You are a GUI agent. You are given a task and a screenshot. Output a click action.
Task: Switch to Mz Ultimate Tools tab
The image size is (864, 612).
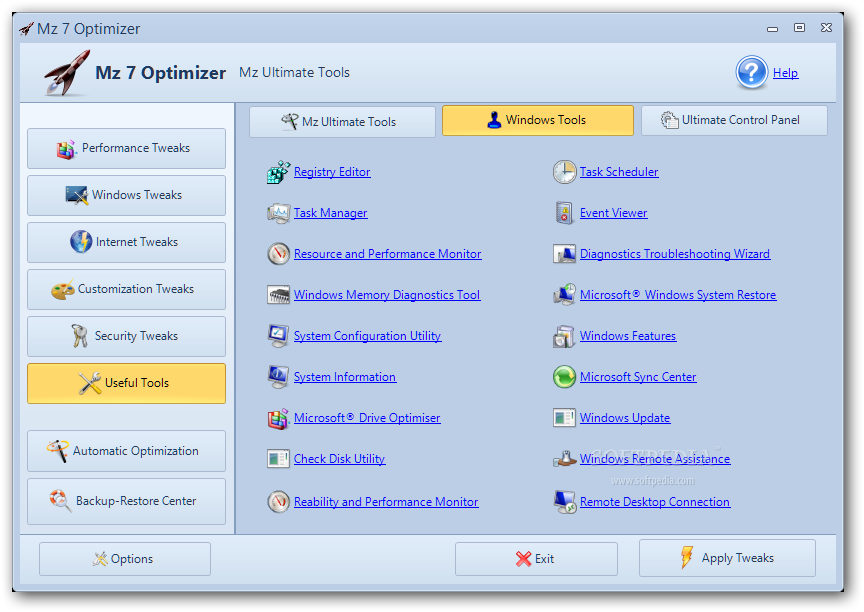tap(342, 122)
